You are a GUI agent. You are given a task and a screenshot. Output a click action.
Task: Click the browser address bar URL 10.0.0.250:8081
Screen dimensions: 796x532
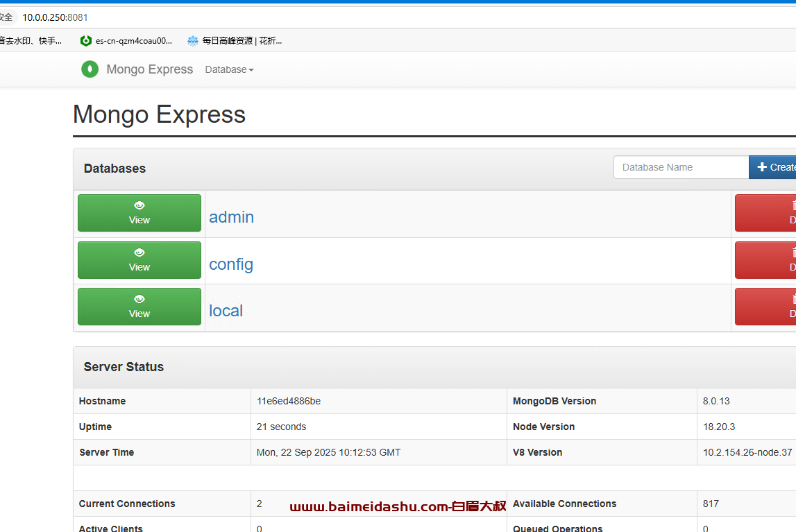55,17
